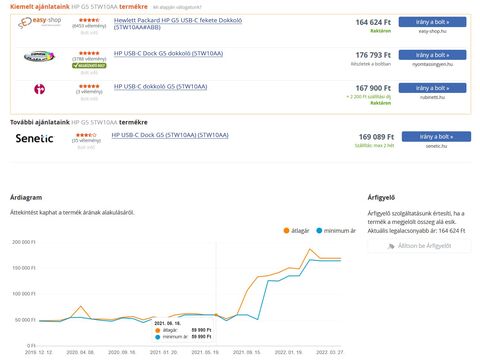This screenshot has width=480, height=360.
Task: Click the green verified shop badge
Action: click(89, 65)
